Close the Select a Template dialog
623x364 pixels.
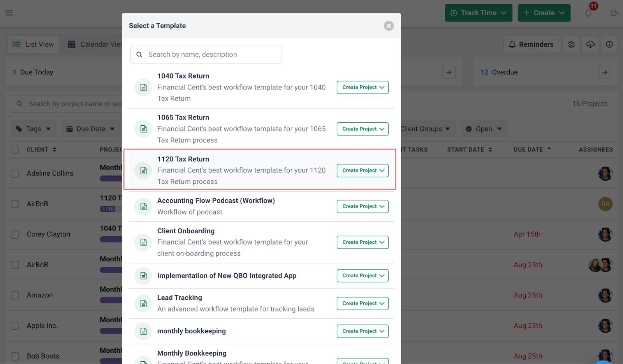[389, 26]
